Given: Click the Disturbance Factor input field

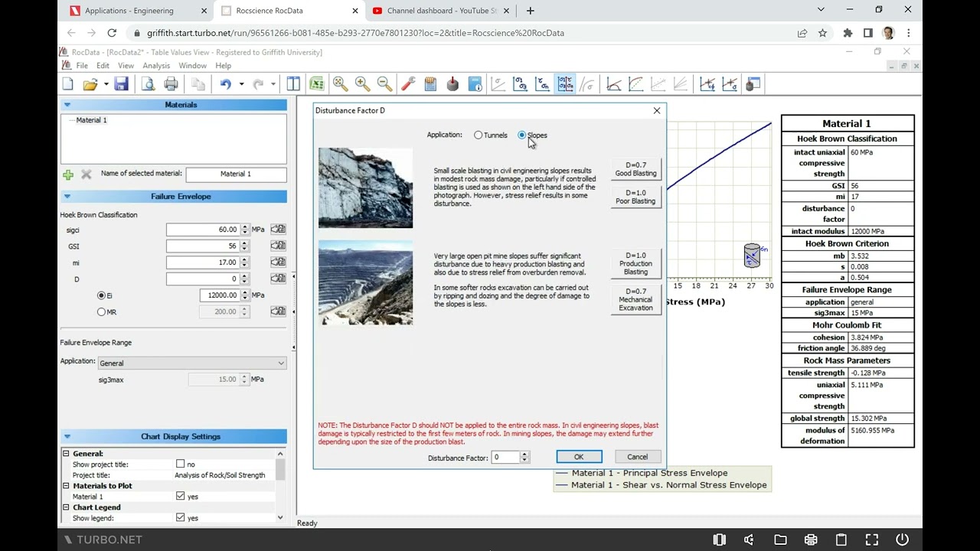Looking at the screenshot, I should click(x=505, y=457).
